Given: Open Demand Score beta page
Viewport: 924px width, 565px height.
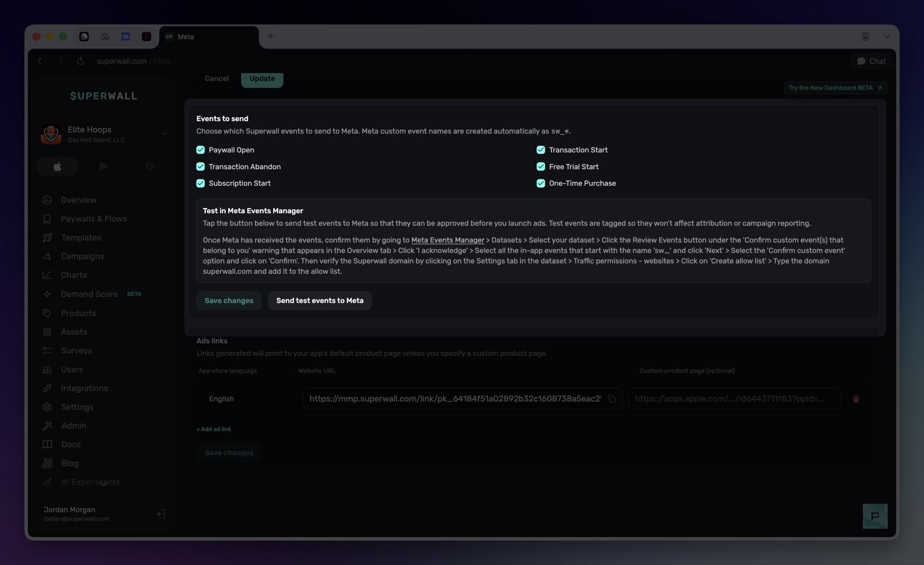Looking at the screenshot, I should [x=89, y=294].
